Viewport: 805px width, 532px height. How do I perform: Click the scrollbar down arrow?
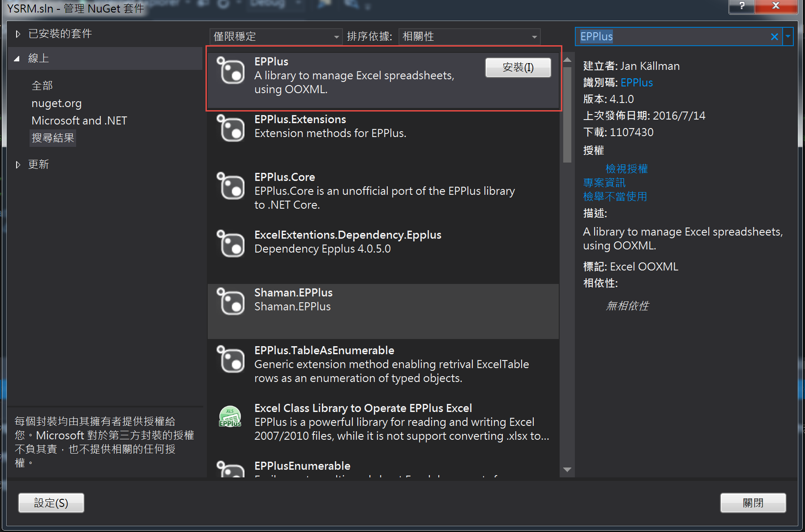pos(567,470)
